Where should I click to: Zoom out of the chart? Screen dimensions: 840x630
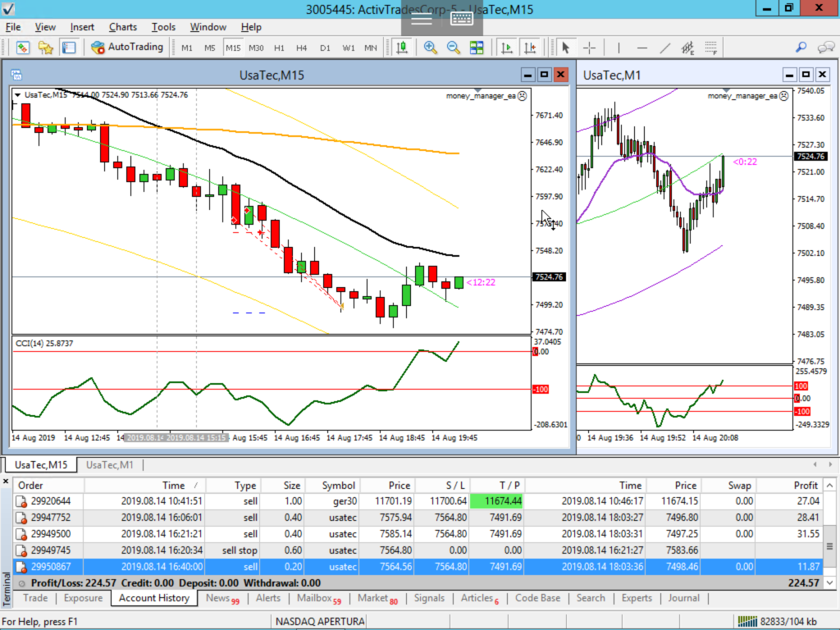(453, 48)
